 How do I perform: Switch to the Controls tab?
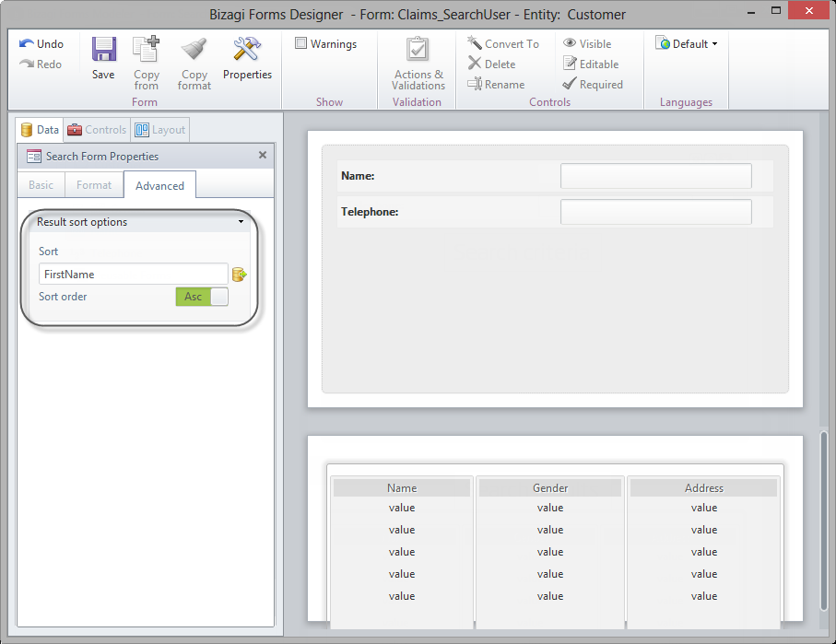[x=97, y=130]
